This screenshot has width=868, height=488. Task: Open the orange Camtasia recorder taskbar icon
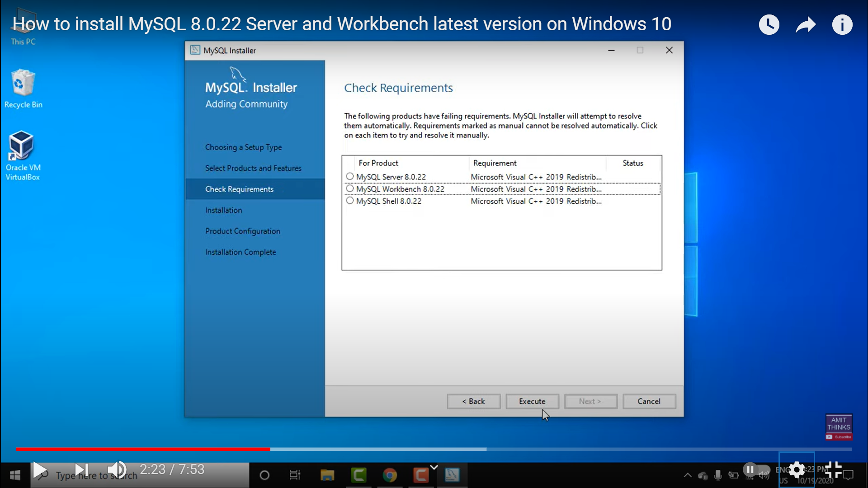click(x=420, y=475)
